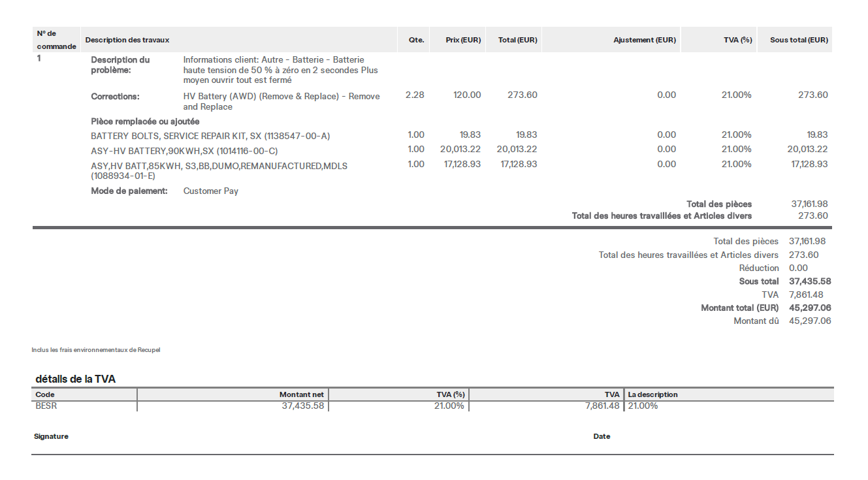Click the labour quantity value 2.28
Screen dimensions: 868x480
[415, 95]
